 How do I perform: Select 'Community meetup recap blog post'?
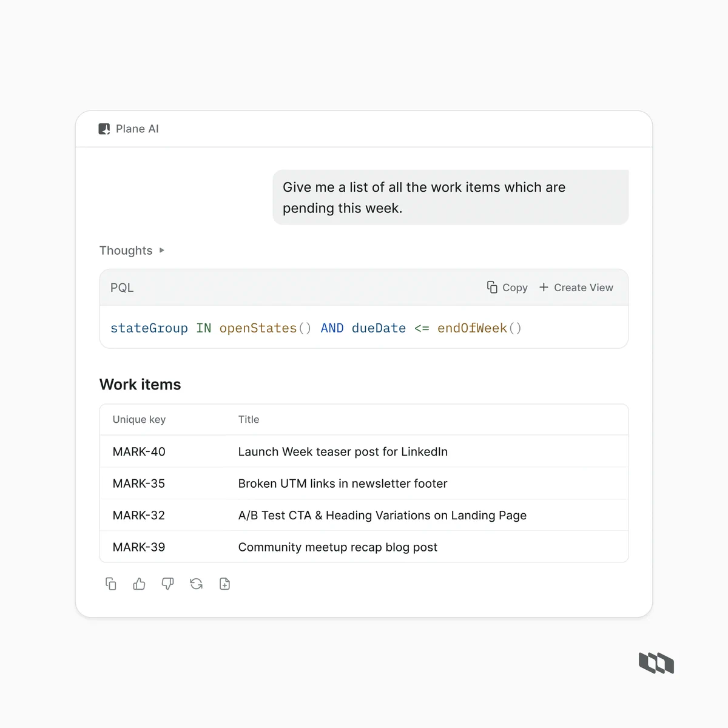tap(338, 547)
